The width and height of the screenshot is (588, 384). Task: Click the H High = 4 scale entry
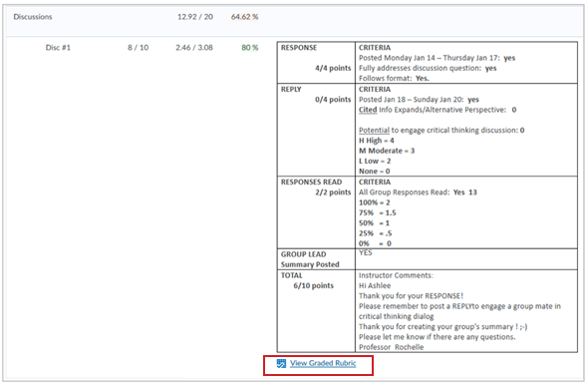point(377,141)
